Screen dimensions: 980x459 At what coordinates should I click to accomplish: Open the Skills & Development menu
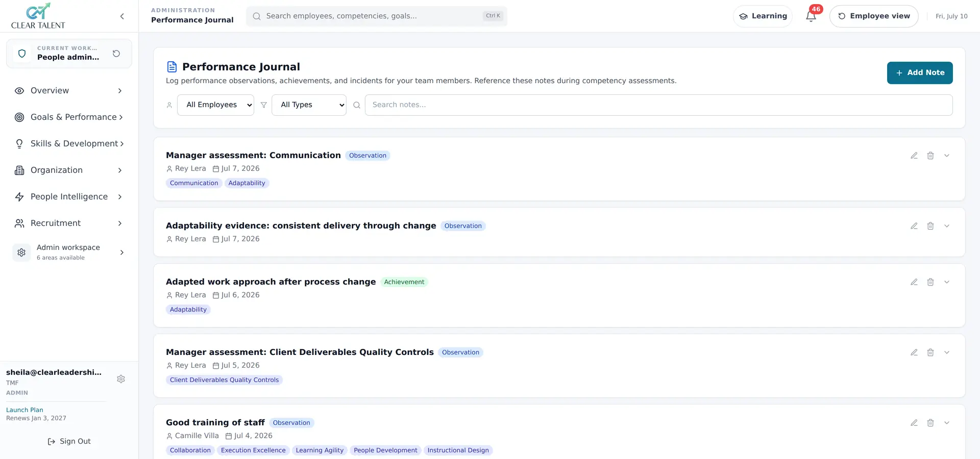(69, 144)
